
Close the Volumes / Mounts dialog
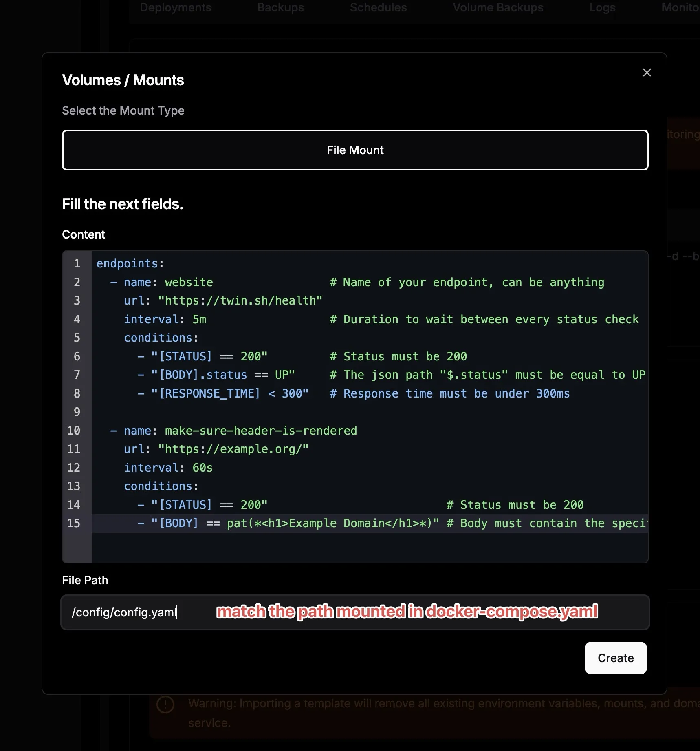pyautogui.click(x=647, y=73)
